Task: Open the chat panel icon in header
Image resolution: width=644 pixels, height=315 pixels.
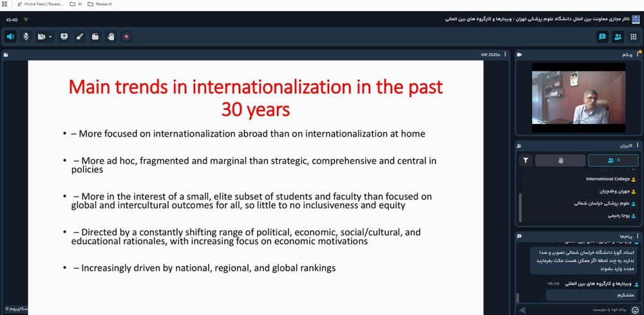Action: click(602, 37)
